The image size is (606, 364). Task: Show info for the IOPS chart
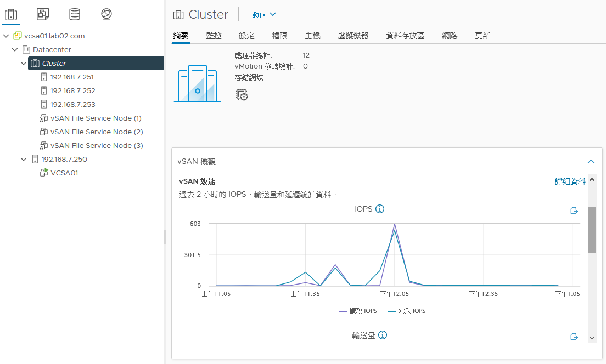coord(380,209)
